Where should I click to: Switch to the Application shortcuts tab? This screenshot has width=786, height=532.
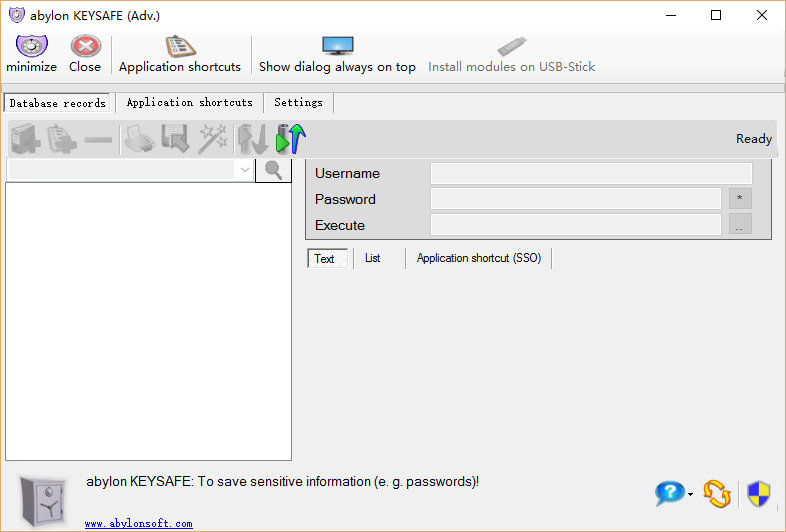pyautogui.click(x=189, y=102)
